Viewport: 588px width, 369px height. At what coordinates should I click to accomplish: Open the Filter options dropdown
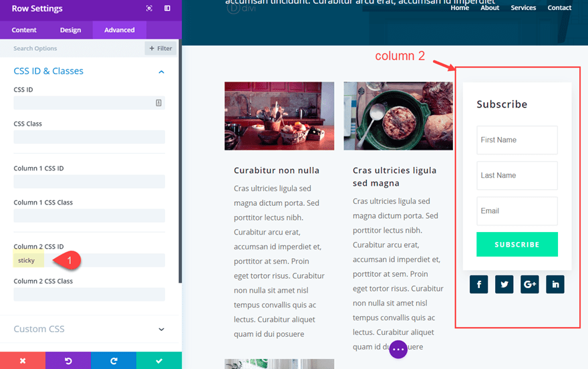[x=160, y=48]
